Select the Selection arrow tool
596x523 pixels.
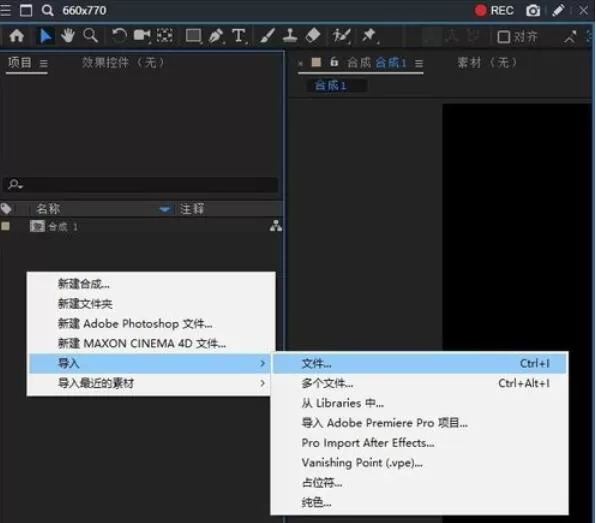(x=45, y=36)
